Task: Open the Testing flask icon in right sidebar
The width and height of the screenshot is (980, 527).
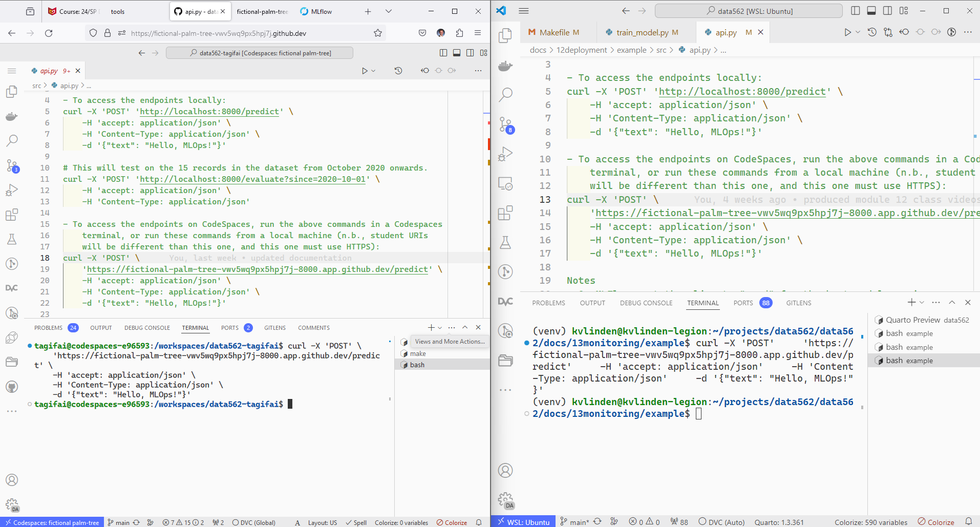Action: click(x=505, y=242)
